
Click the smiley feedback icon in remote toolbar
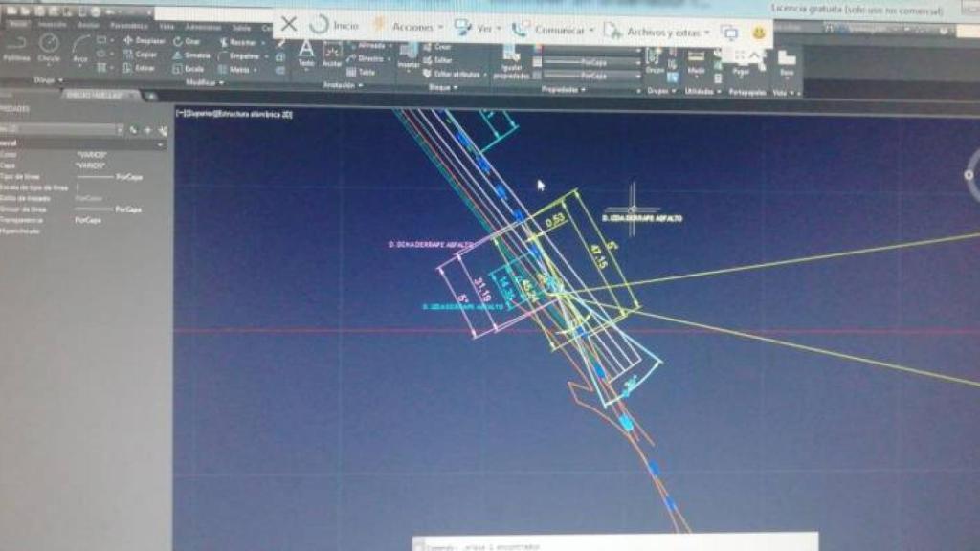pos(758,32)
